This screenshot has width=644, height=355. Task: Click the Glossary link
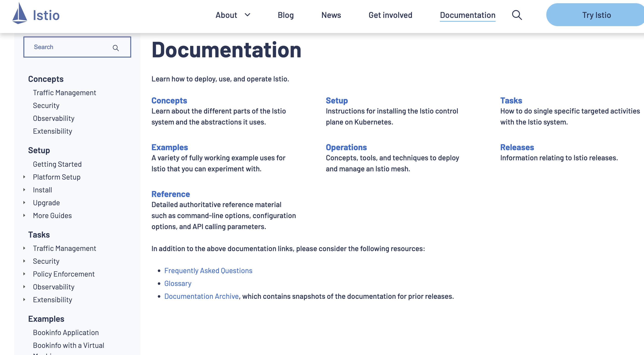pos(178,283)
